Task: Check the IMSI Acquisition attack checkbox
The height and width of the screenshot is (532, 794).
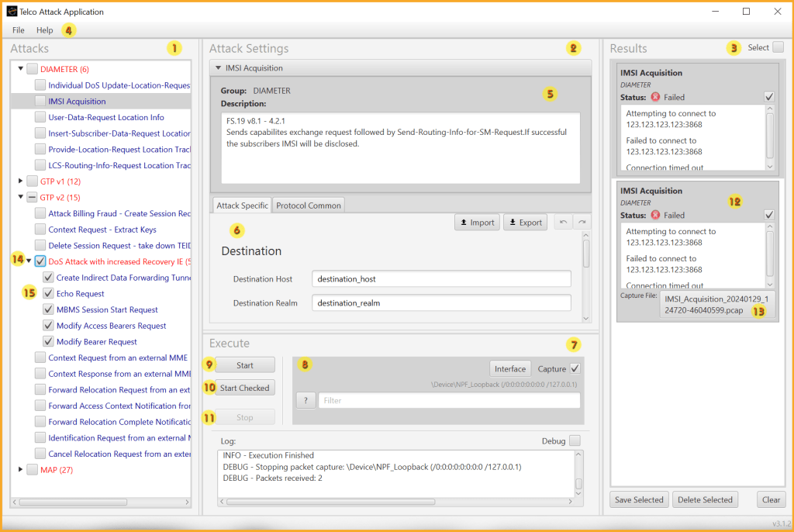Action: [x=40, y=101]
